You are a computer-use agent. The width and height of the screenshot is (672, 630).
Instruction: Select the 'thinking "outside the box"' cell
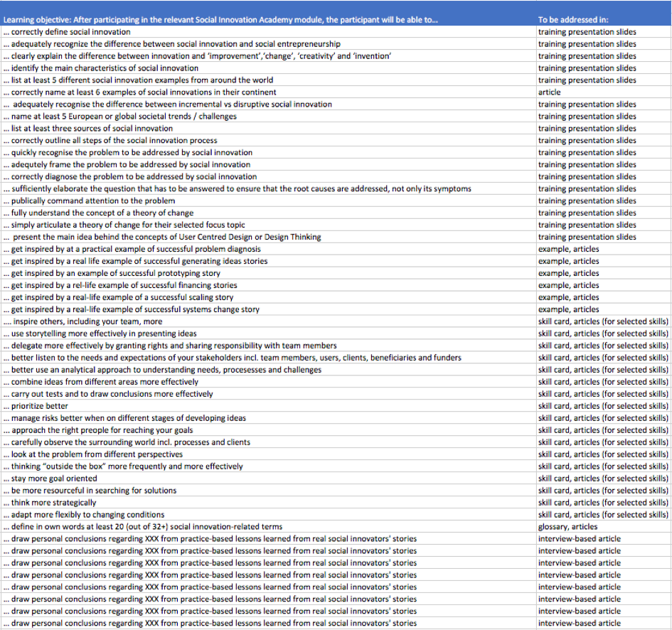coord(268,466)
